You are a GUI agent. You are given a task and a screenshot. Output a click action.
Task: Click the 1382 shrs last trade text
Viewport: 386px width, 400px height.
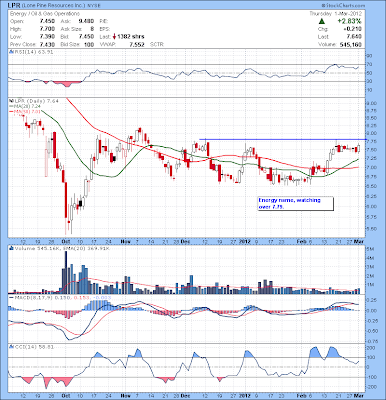(131, 37)
